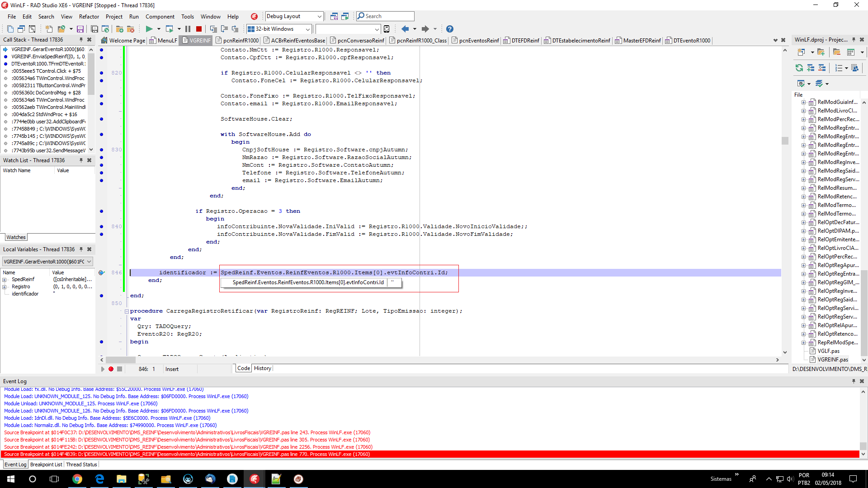Stop debugging with the red Program Reset button
The width and height of the screenshot is (868, 488).
click(x=198, y=29)
